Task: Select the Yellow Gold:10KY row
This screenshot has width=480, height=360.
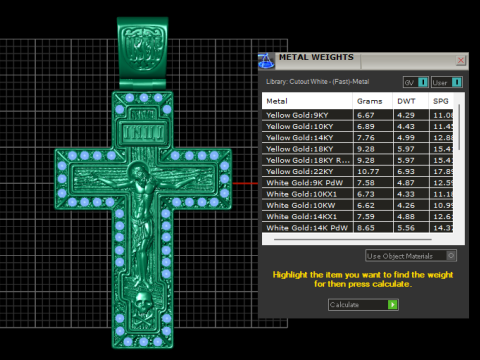Action: [x=357, y=126]
